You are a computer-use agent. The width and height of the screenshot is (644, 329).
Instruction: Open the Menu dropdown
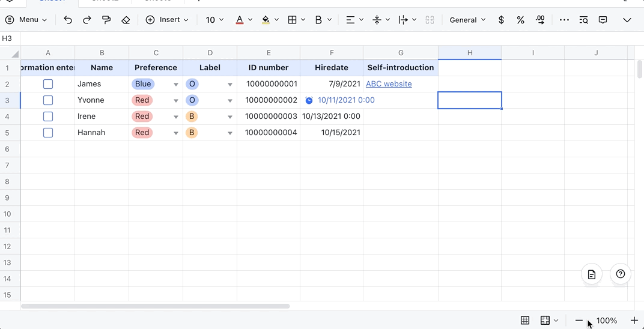[26, 20]
